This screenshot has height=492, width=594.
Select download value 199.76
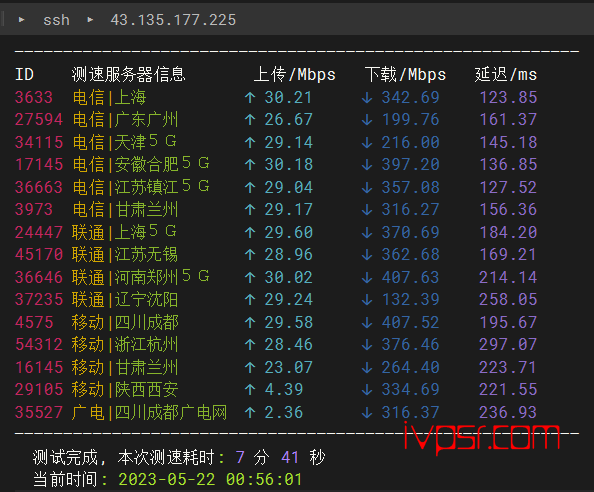tap(410, 120)
